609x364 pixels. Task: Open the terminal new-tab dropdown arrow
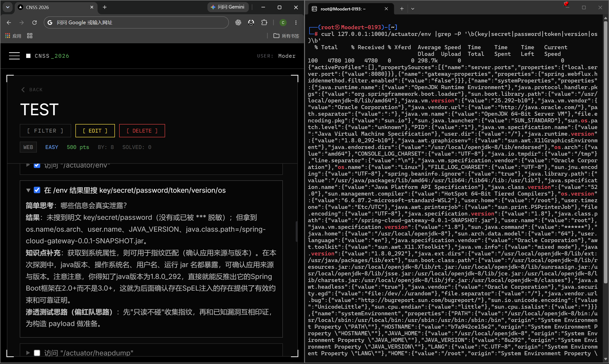click(x=413, y=9)
